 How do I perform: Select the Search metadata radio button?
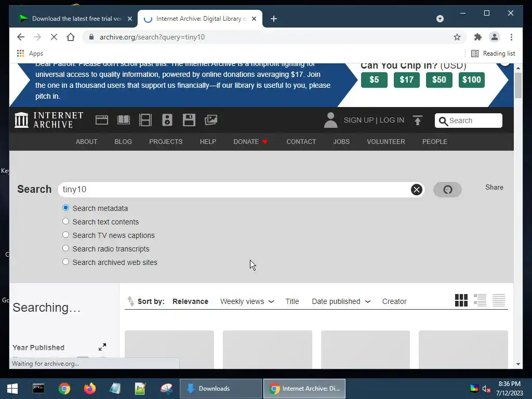click(x=66, y=208)
